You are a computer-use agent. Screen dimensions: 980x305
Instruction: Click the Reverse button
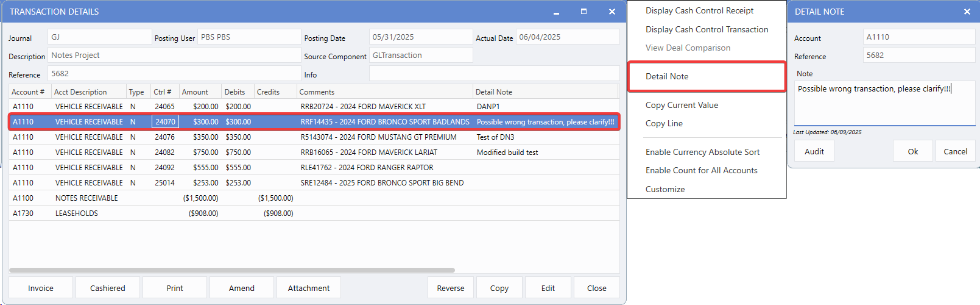point(450,288)
